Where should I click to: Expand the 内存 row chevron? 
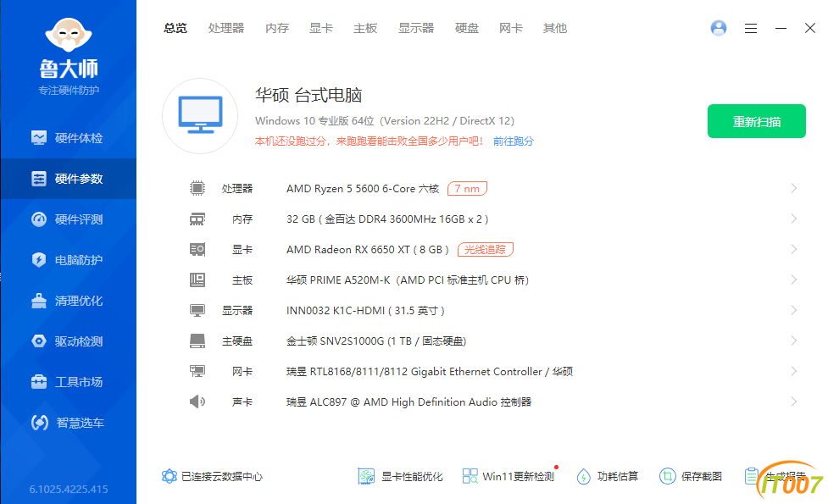[793, 219]
